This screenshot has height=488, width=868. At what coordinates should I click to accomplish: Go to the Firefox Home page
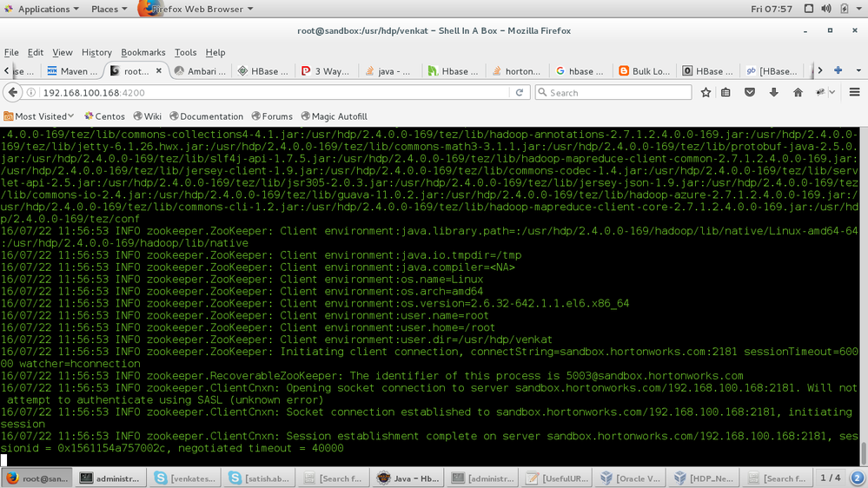click(x=798, y=92)
